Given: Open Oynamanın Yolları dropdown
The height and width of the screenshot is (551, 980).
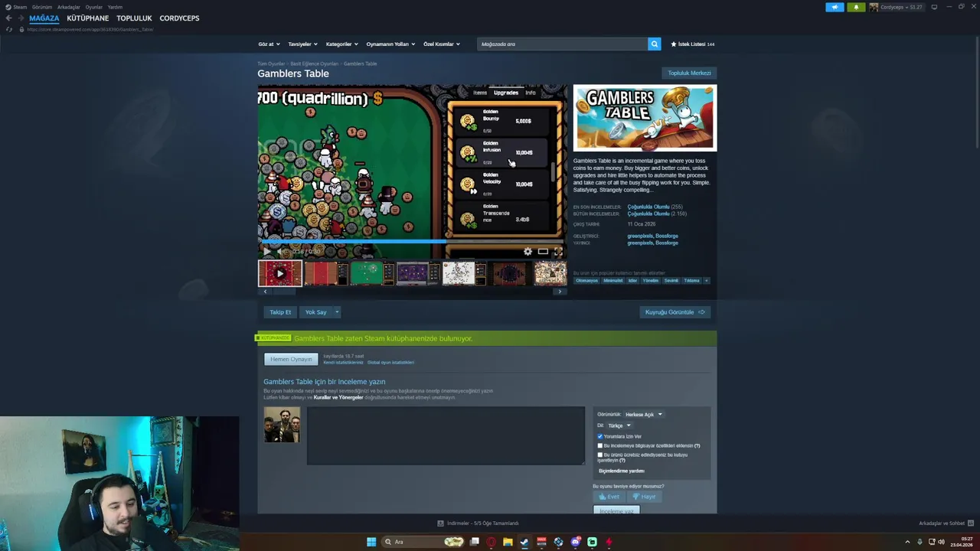Looking at the screenshot, I should 390,44.
